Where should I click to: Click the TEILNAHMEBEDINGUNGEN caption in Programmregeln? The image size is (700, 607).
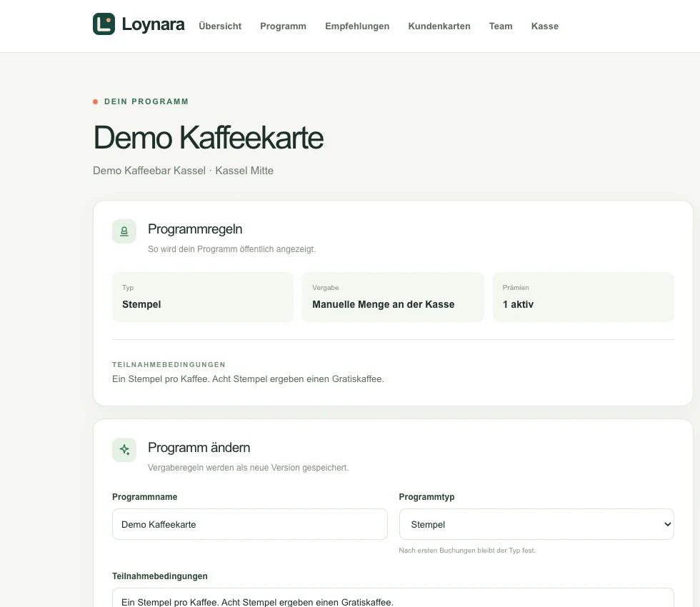pos(169,365)
